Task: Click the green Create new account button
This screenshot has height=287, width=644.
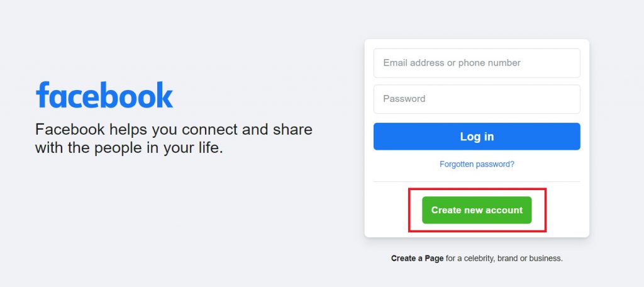Action: pos(477,210)
